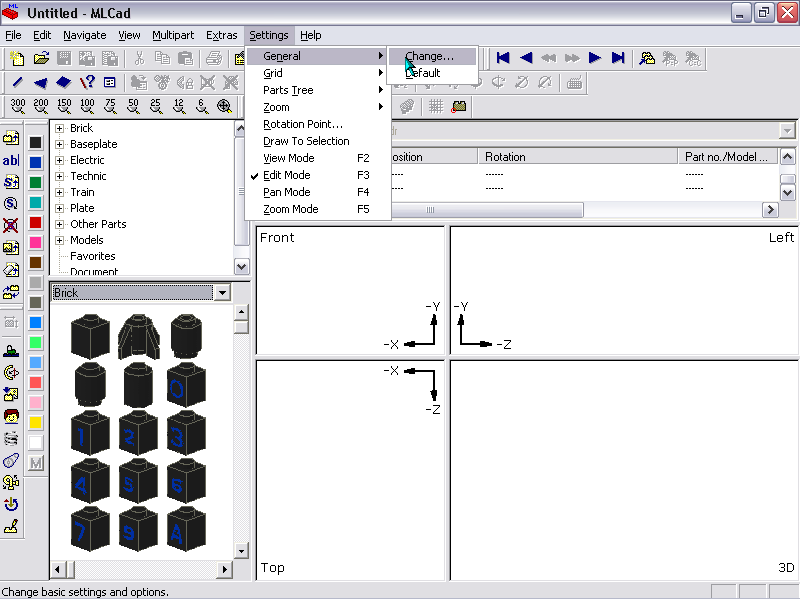Click the blue quad shape icon

pos(64,82)
